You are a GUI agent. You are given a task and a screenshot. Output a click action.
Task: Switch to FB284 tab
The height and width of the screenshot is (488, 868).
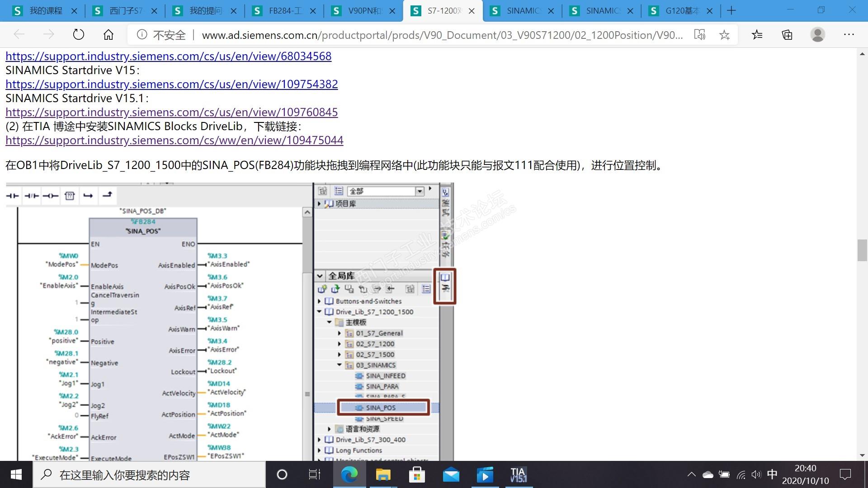(284, 10)
